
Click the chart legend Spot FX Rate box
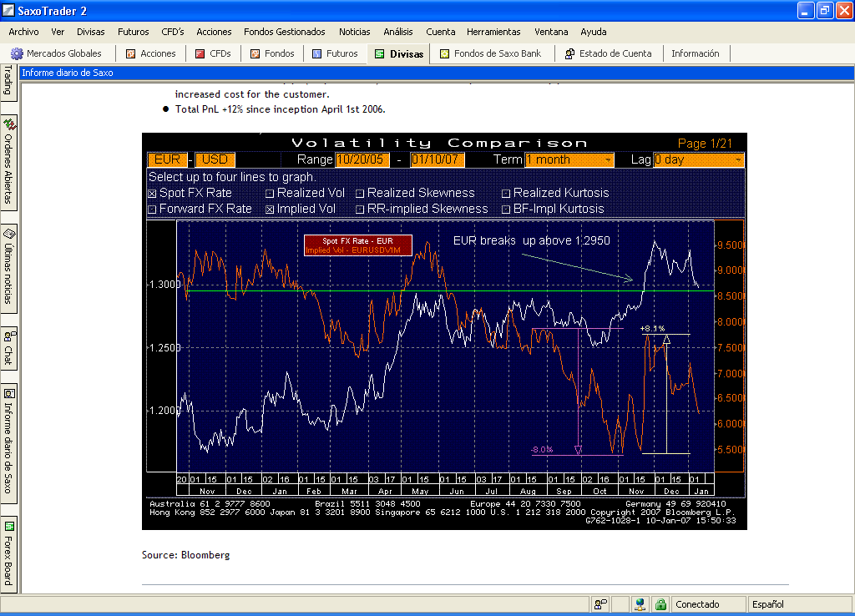[x=357, y=245]
